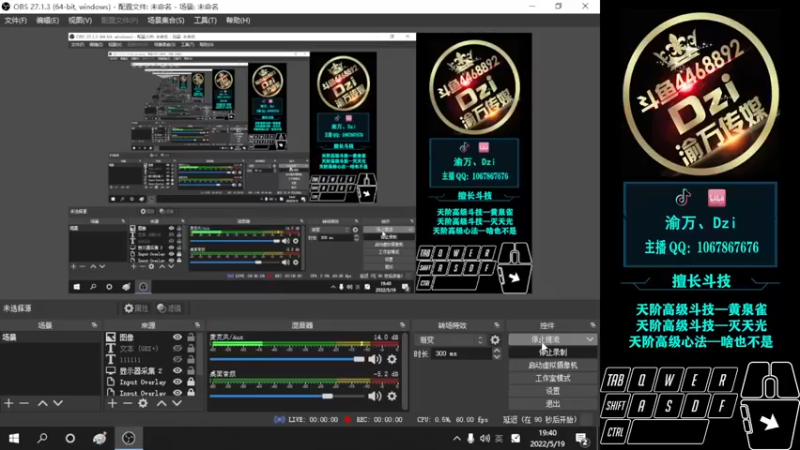800x450 pixels.
Task: Undock the 转场特效 panel via its header icon
Action: pyautogui.click(x=496, y=325)
